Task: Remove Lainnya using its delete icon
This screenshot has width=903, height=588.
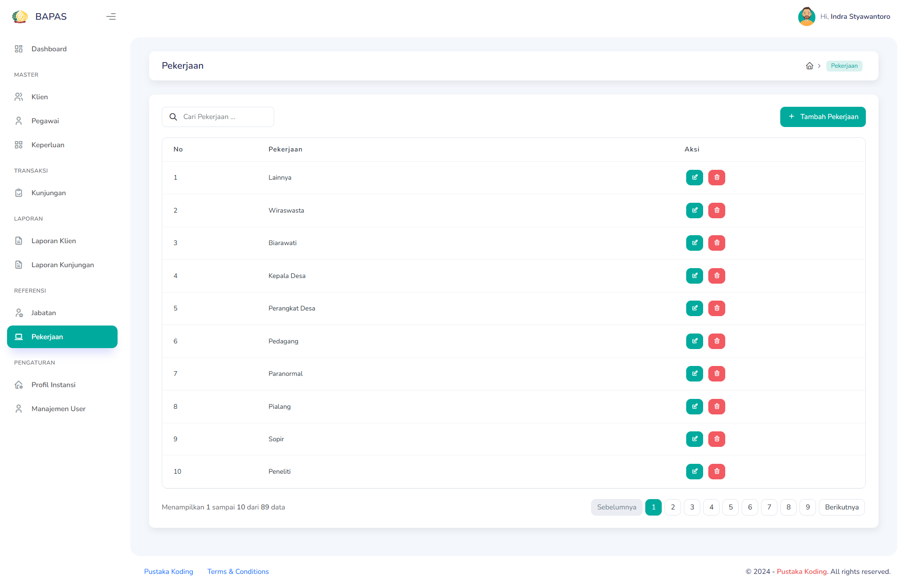Action: [716, 177]
